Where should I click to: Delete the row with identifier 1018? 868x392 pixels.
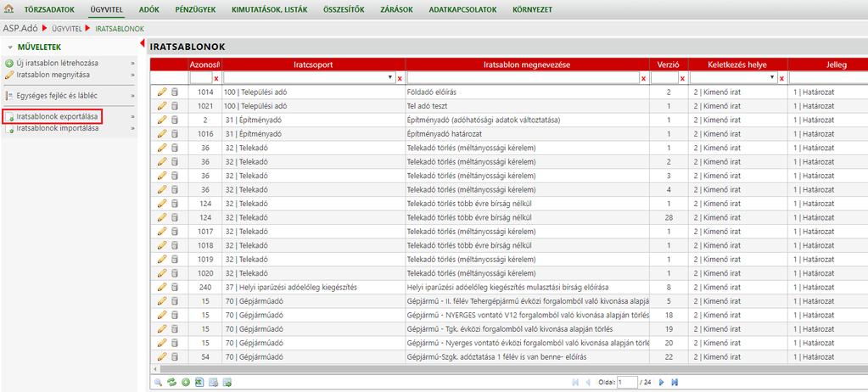(175, 245)
